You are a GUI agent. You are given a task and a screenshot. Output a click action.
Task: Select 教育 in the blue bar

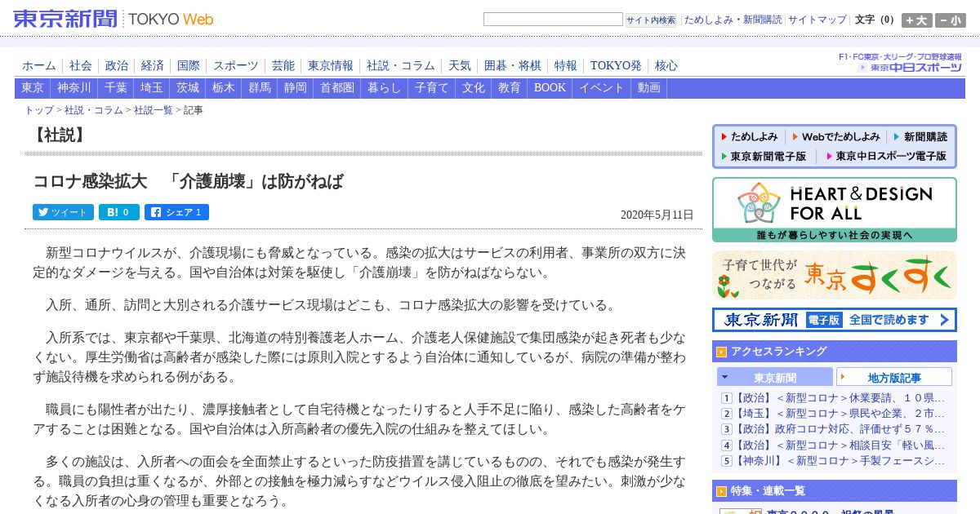510,88
